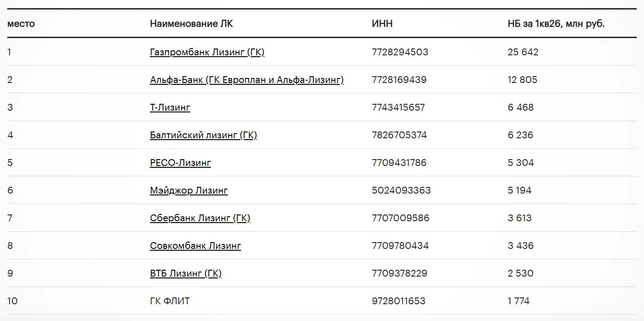This screenshot has height=321, width=644.
Task: Click the ГК ФЛИТ company name
Action: 170,301
